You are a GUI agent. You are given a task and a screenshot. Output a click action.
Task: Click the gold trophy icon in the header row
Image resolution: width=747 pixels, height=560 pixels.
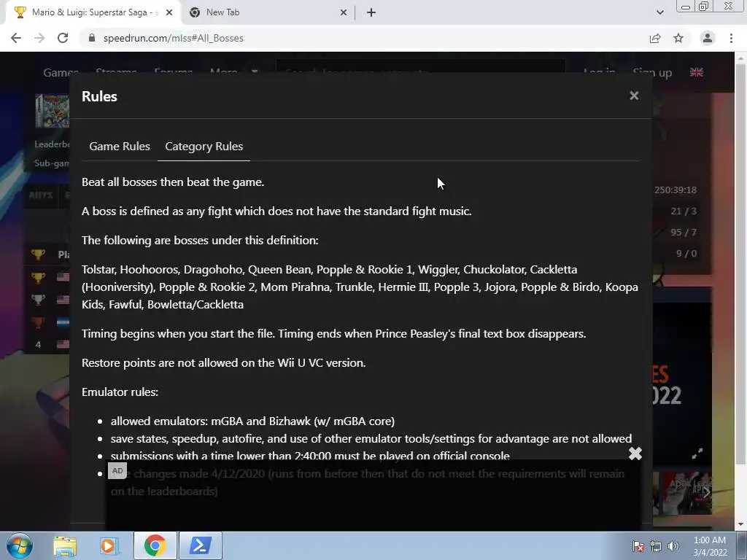point(38,254)
